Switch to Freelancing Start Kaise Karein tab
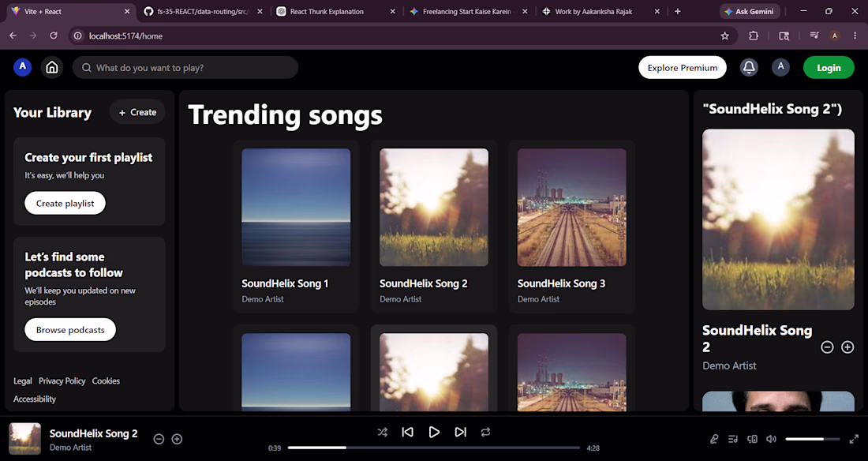This screenshot has height=461, width=868. point(469,11)
